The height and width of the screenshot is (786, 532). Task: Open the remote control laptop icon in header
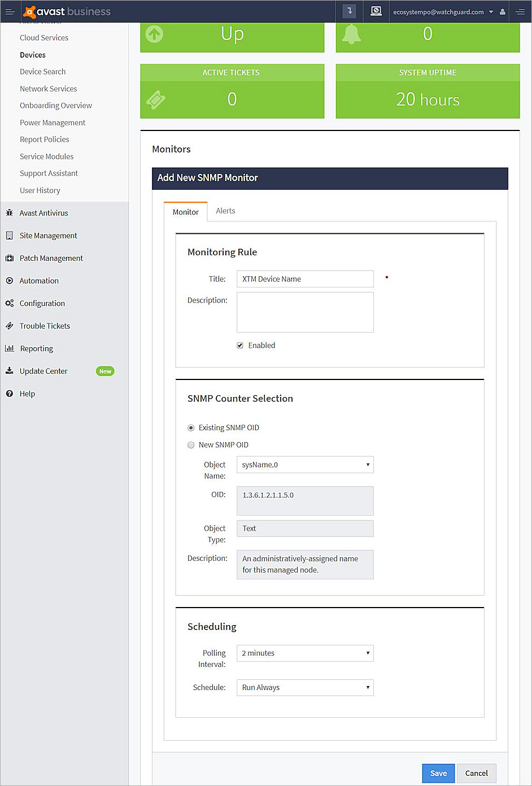376,11
